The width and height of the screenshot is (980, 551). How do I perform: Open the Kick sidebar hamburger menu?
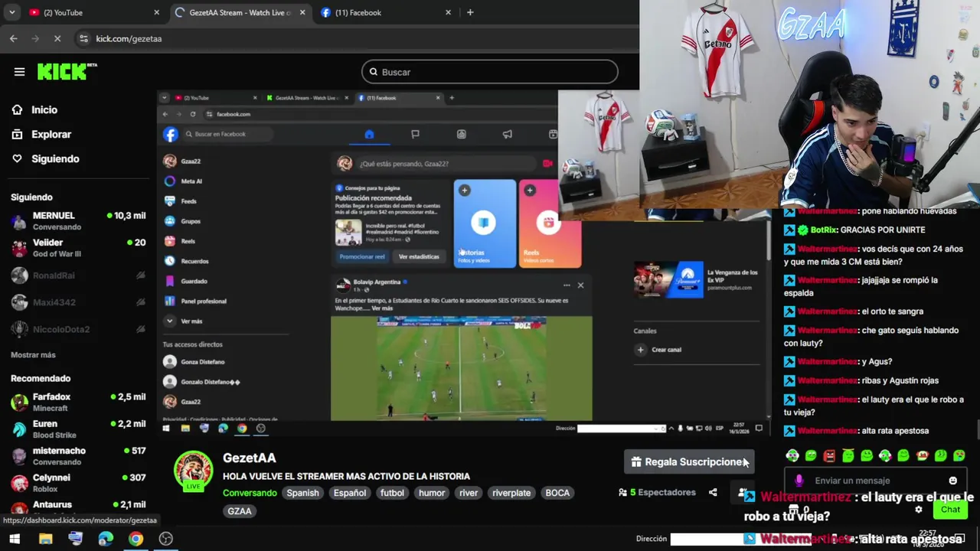pos(19,72)
